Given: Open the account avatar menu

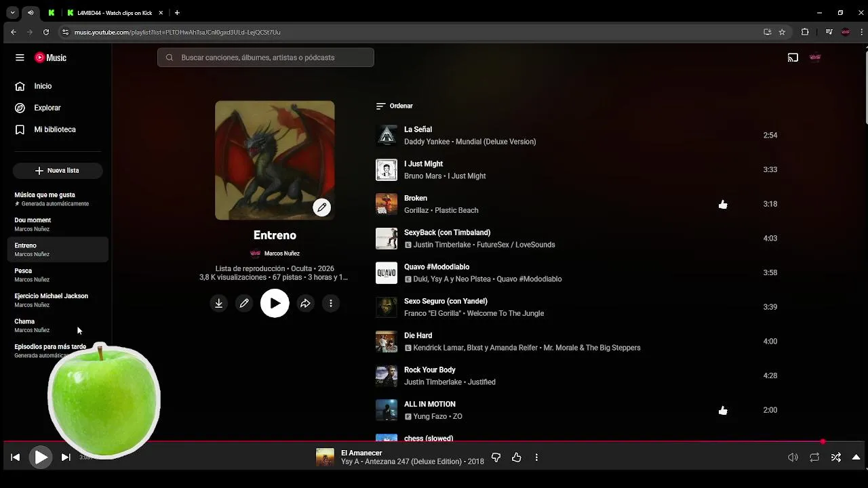Looking at the screenshot, I should coord(815,58).
